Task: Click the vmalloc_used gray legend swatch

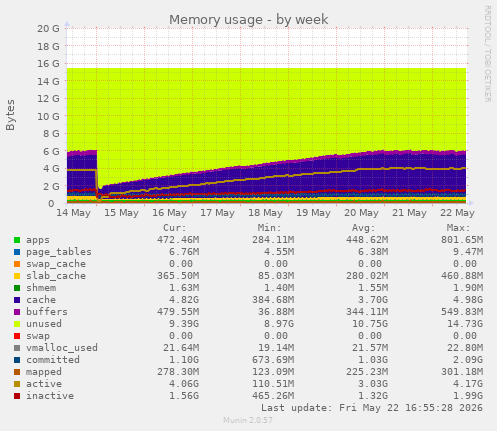Action: click(x=17, y=348)
